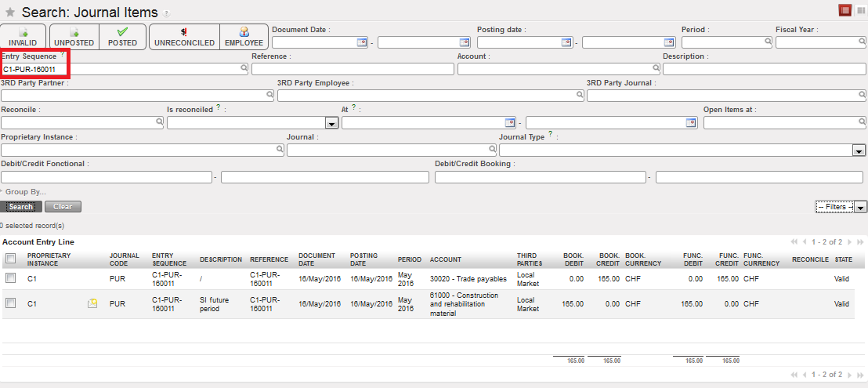868x388 pixels.
Task: Open the note icon on the second row
Action: coord(92,303)
